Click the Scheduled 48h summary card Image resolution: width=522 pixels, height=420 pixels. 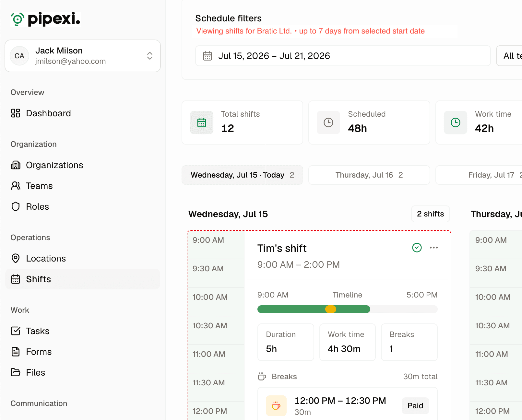click(x=369, y=122)
